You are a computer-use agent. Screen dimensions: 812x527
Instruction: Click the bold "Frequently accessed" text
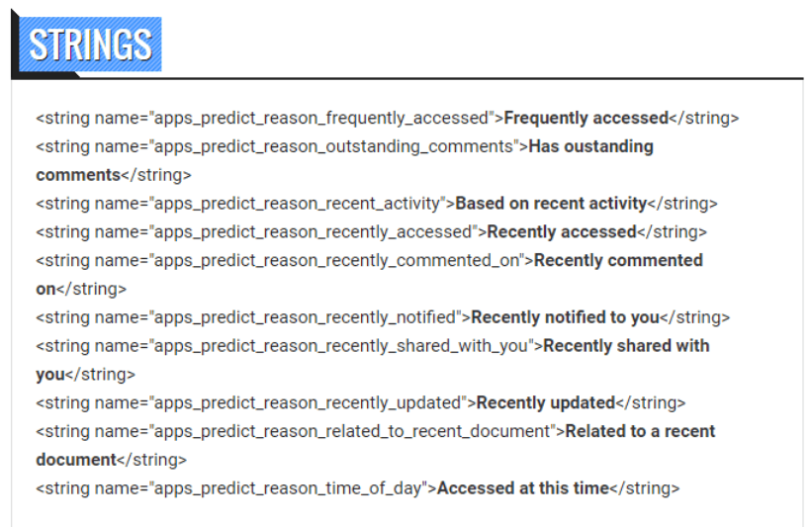pos(586,118)
